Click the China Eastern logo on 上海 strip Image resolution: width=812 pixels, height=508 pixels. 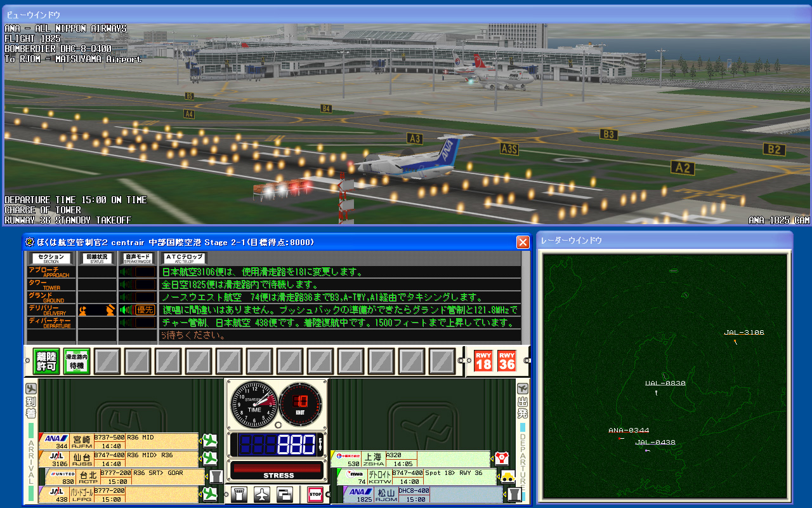click(x=348, y=456)
